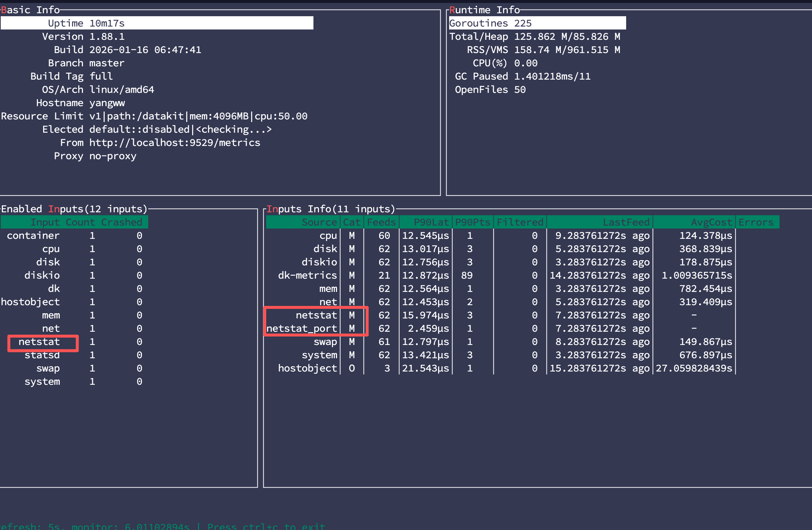Click the Inputs Info panel title
This screenshot has width=812, height=530.
[x=330, y=209]
